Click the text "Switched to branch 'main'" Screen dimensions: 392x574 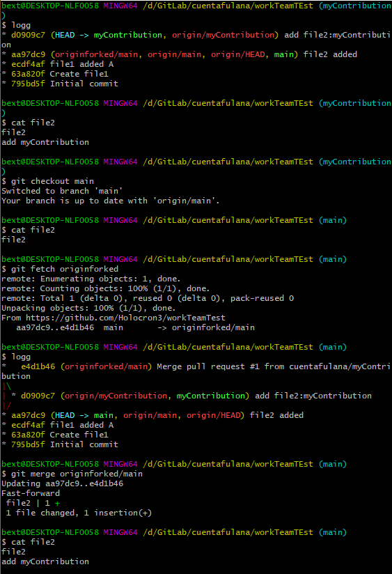tap(62, 191)
